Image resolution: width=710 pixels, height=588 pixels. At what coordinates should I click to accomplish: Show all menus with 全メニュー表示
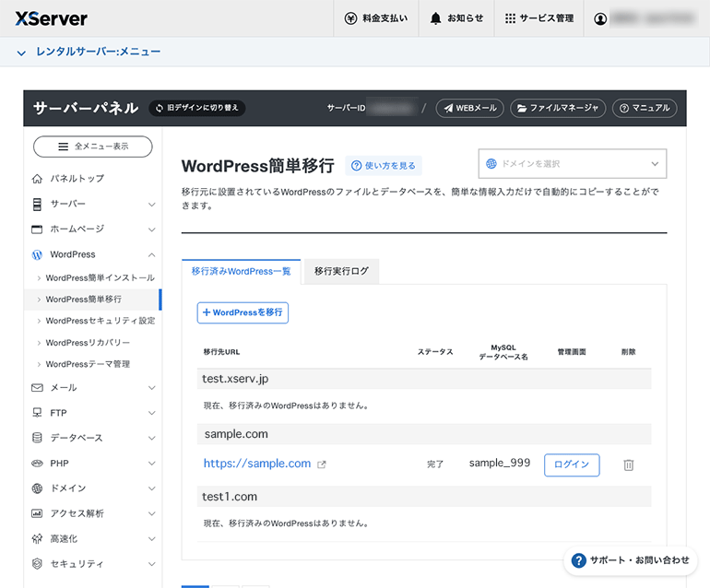pyautogui.click(x=93, y=147)
